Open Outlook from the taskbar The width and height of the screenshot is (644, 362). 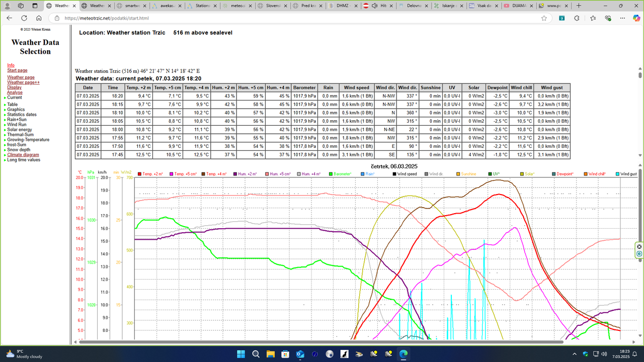point(300,354)
